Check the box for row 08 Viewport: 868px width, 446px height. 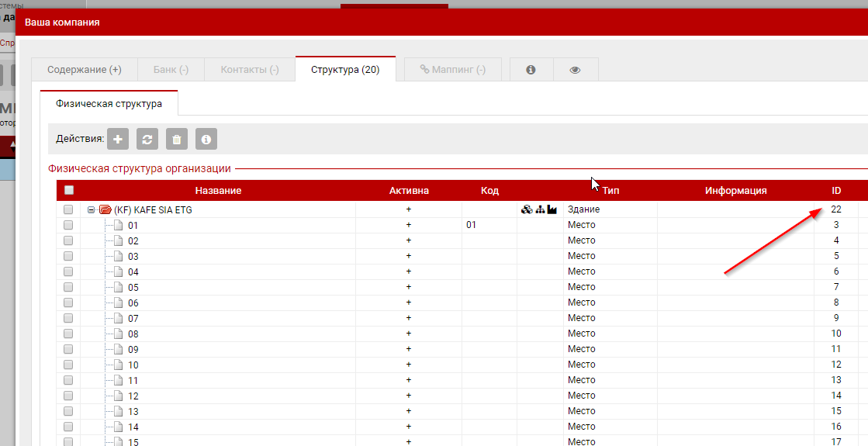[68, 334]
